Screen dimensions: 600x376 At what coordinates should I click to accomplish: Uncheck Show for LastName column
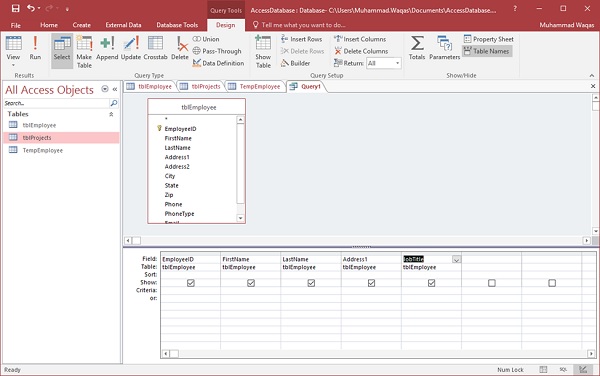(311, 283)
